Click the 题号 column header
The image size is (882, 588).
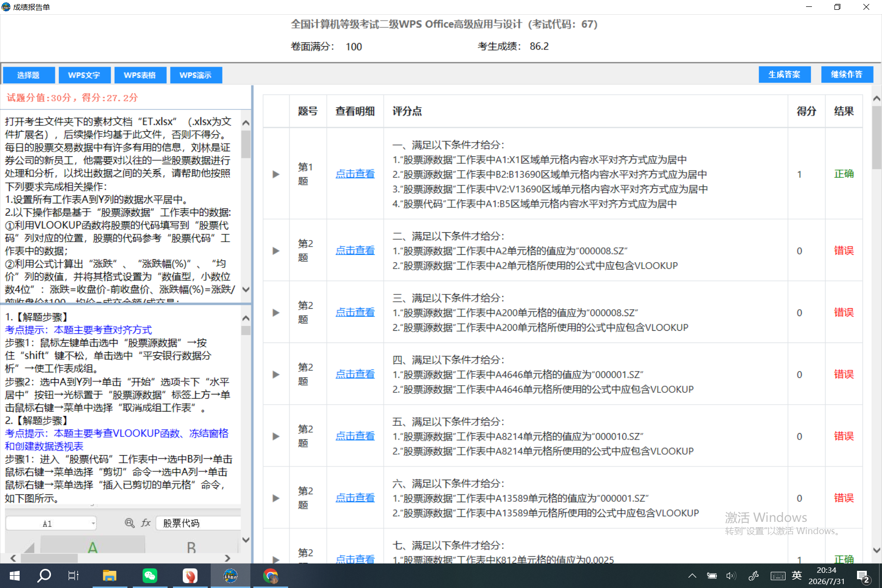pos(308,111)
